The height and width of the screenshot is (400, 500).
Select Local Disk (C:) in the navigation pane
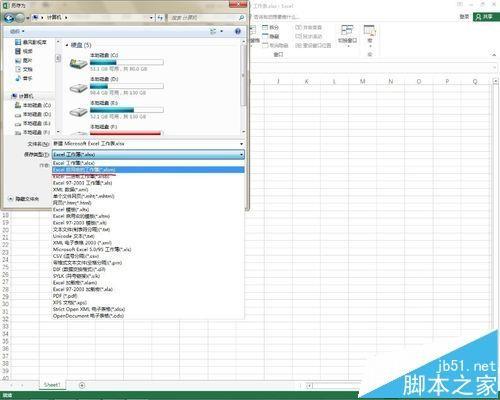[33, 105]
